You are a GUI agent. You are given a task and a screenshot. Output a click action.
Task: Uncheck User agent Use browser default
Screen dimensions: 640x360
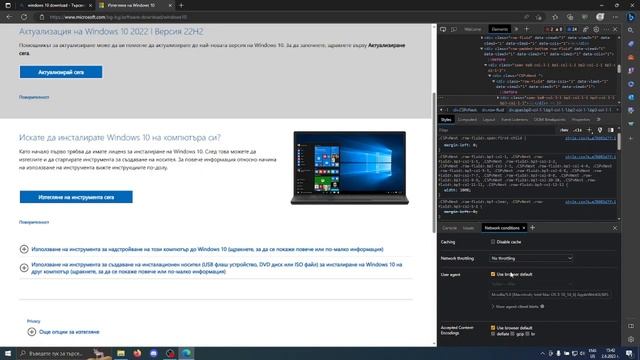click(x=493, y=274)
